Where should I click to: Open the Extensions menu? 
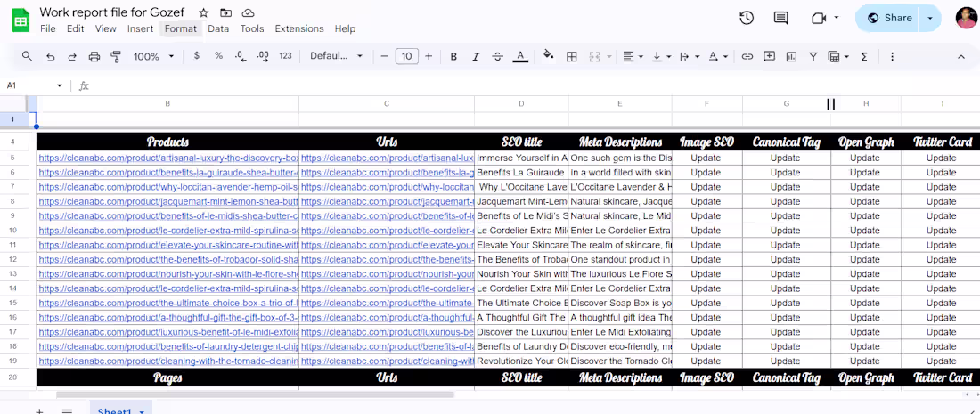(299, 28)
